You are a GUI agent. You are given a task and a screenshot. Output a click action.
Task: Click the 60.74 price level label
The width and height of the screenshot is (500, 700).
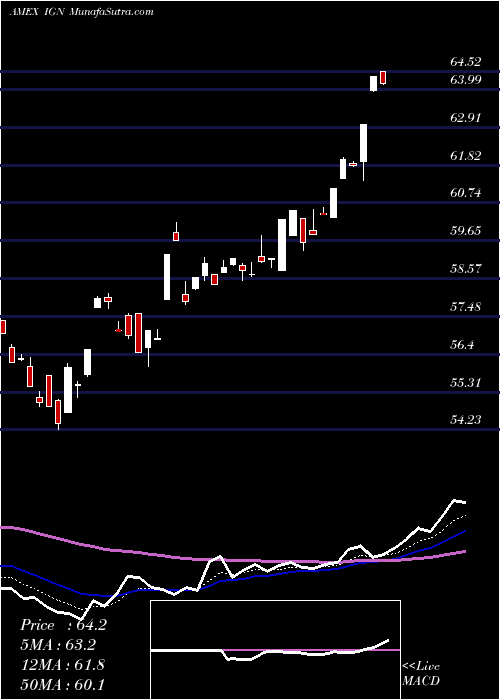tap(466, 193)
